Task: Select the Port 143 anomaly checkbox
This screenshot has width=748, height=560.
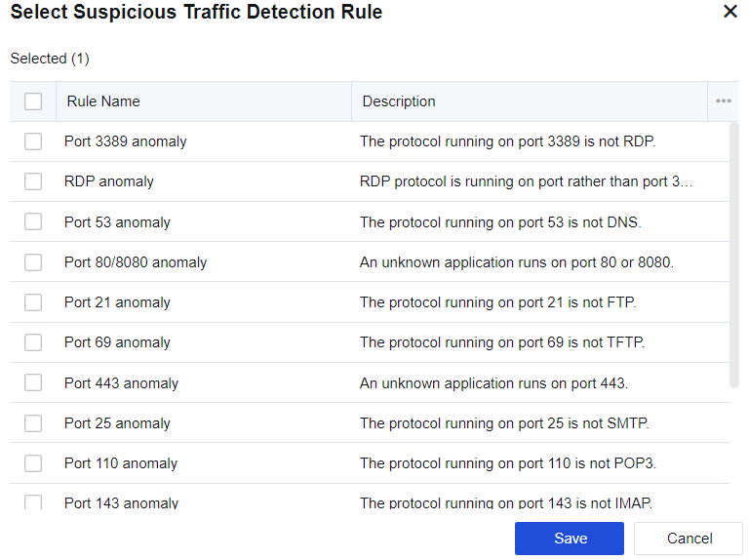Action: [x=33, y=502]
